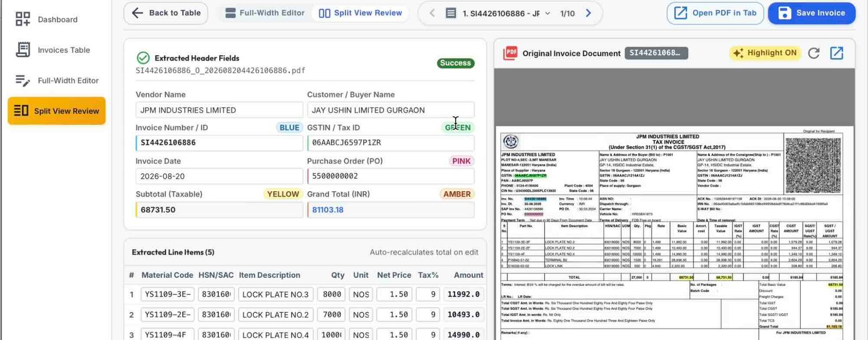Click the Extracted Line Items (5) heading
This screenshot has height=340, width=868.
click(x=173, y=252)
